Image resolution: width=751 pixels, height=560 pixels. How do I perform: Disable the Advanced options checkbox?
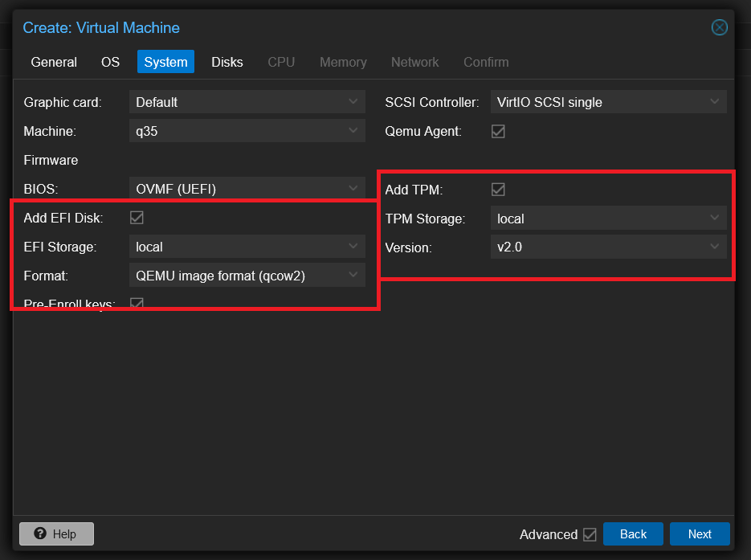pyautogui.click(x=590, y=534)
